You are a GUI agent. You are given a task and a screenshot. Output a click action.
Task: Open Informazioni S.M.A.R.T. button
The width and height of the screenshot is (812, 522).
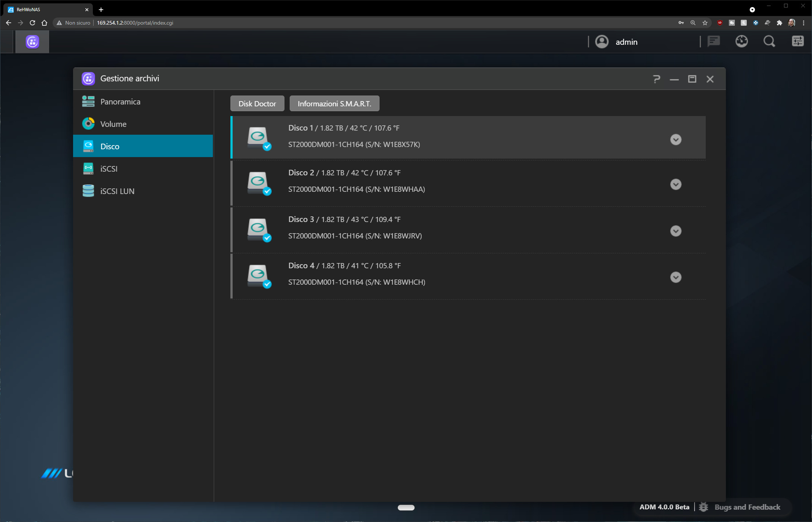[334, 104]
